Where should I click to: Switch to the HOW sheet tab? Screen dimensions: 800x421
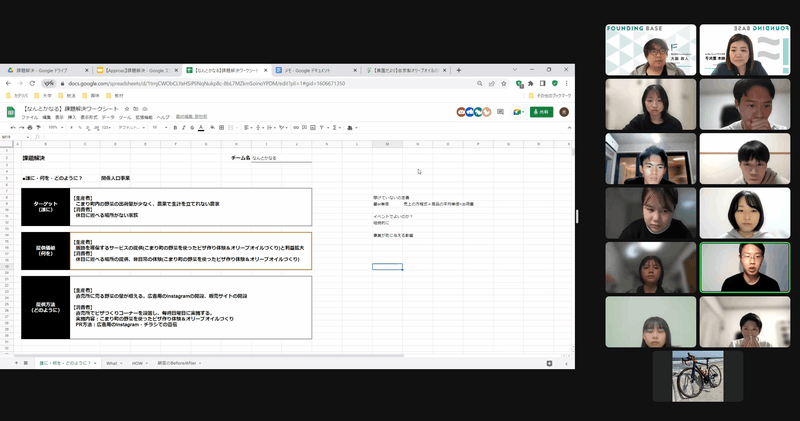[x=139, y=363]
